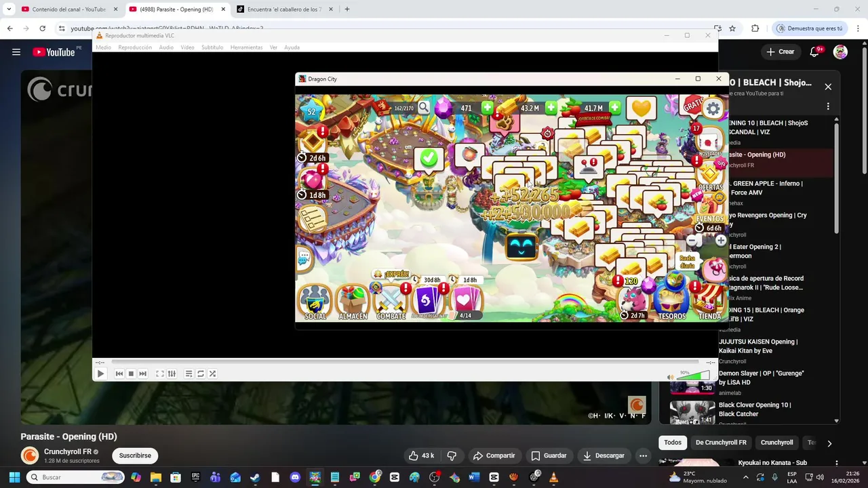Click the Descargar button
The width and height of the screenshot is (868, 488).
[604, 455]
